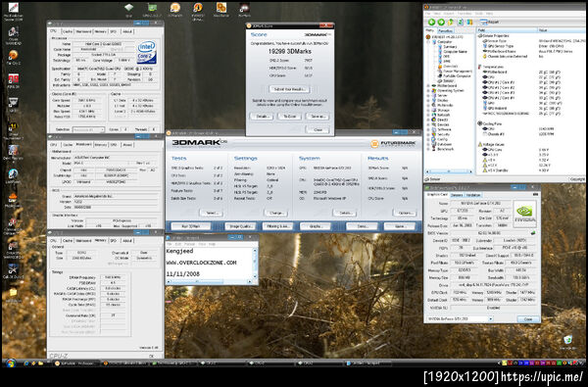Viewport: 588px width, 387px height.
Task: Click the Details button under System in 3DMark06
Action: pyautogui.click(x=345, y=213)
